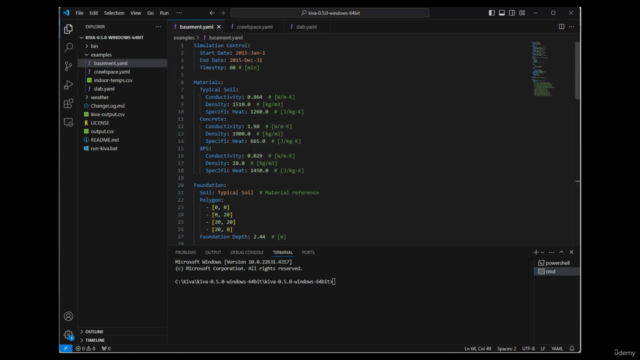640x360 pixels.
Task: Open the Selection menu
Action: (114, 13)
